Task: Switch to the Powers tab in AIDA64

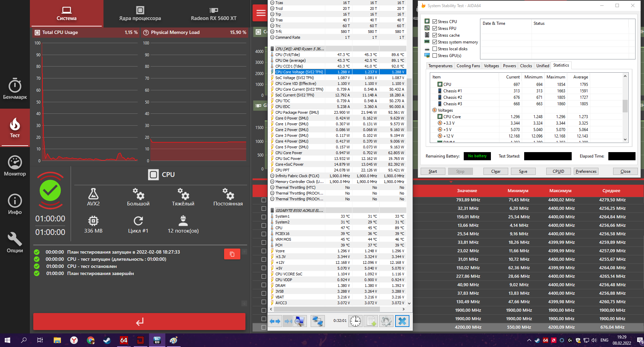Action: pos(509,66)
